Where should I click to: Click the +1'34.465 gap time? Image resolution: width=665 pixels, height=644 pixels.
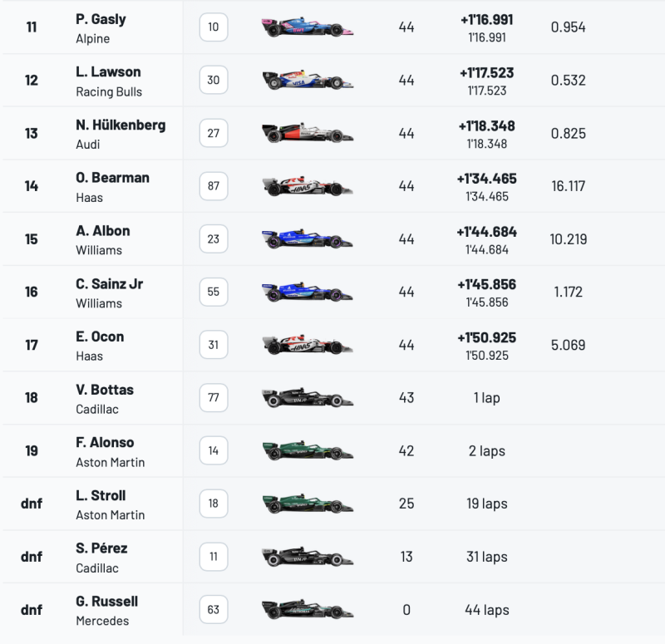click(487, 179)
